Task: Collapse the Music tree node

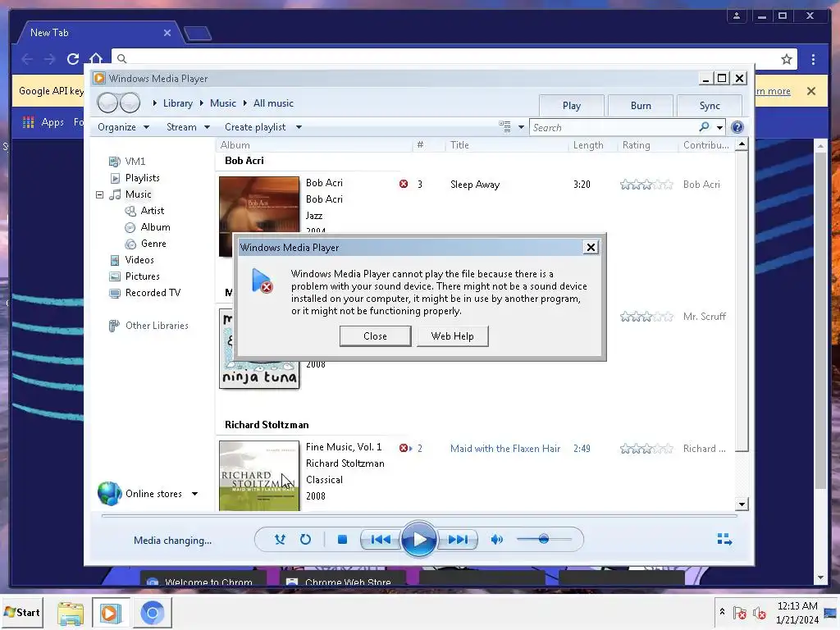Action: [x=99, y=194]
